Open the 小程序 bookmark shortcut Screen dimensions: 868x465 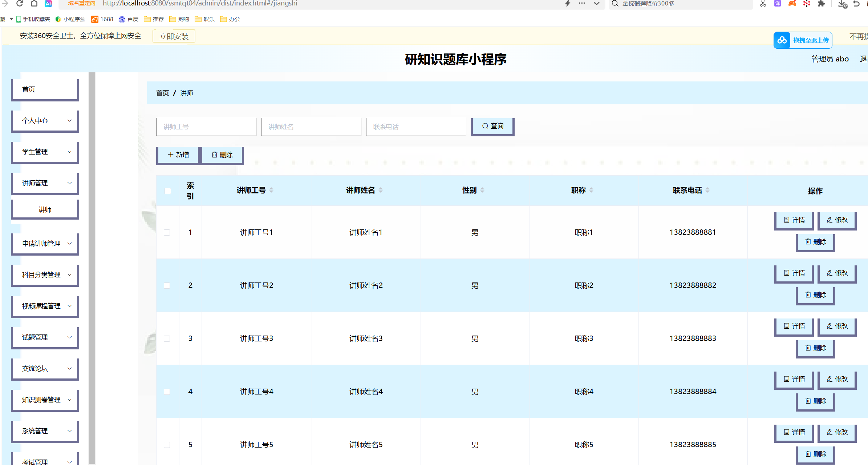click(x=70, y=19)
